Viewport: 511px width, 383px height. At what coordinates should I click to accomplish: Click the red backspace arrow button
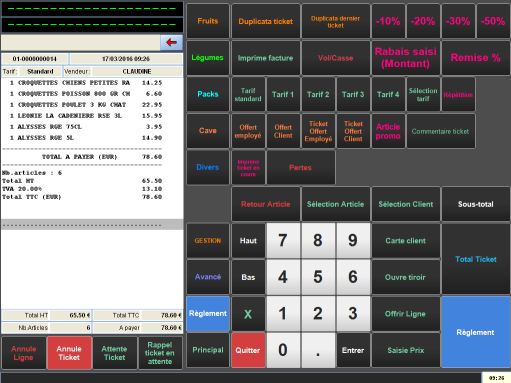[171, 42]
